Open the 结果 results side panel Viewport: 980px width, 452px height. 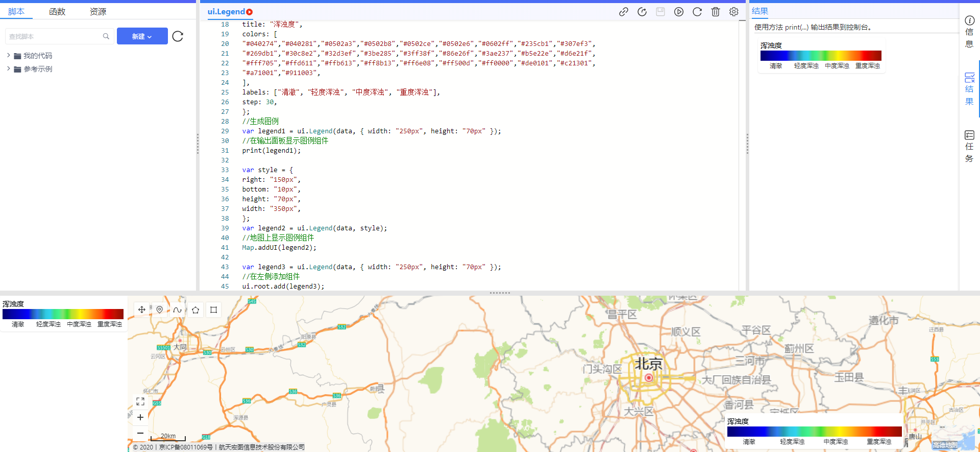point(969,89)
